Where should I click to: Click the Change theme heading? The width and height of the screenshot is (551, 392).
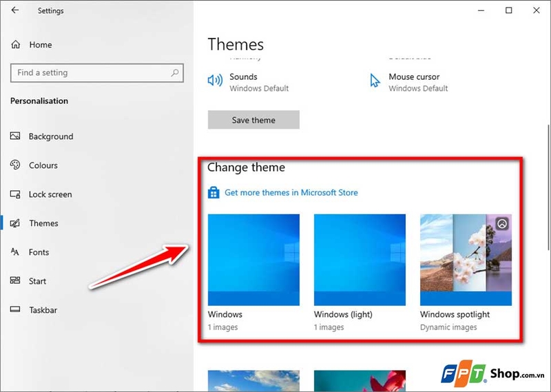(x=246, y=167)
